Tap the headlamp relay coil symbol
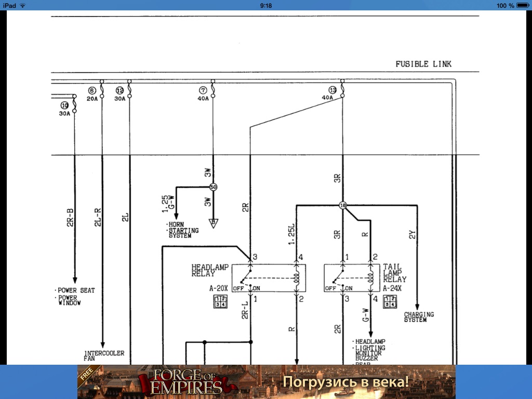The width and height of the screenshot is (532, 399). (297, 278)
